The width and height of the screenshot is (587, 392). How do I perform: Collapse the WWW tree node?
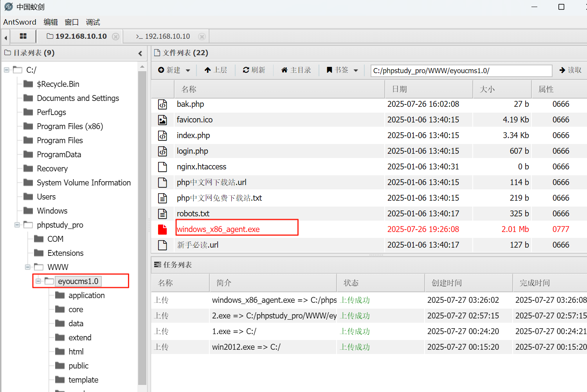[28, 267]
